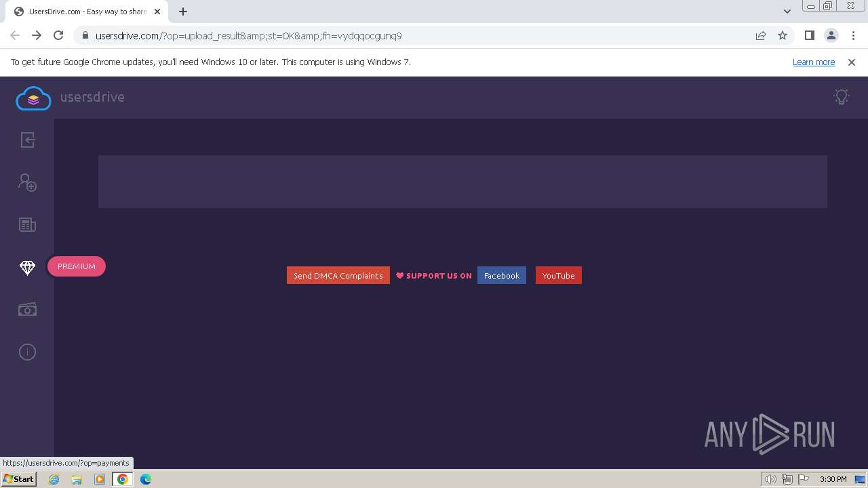This screenshot has height=488, width=868.
Task: Open a new browser tab
Action: tap(183, 12)
